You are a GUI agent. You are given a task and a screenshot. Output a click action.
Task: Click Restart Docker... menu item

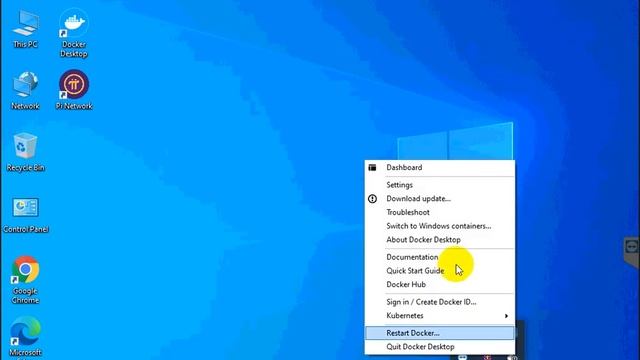click(440, 333)
